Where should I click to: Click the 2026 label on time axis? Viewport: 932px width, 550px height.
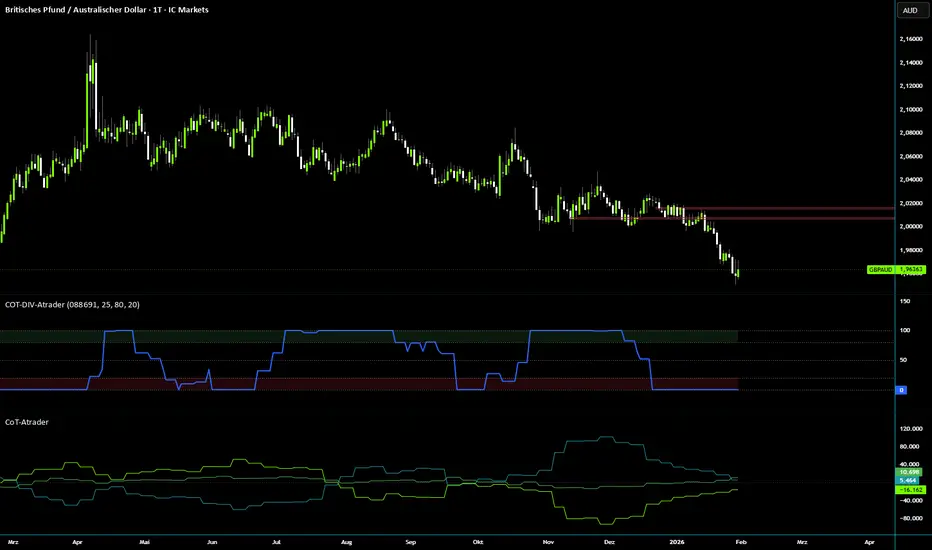point(676,542)
